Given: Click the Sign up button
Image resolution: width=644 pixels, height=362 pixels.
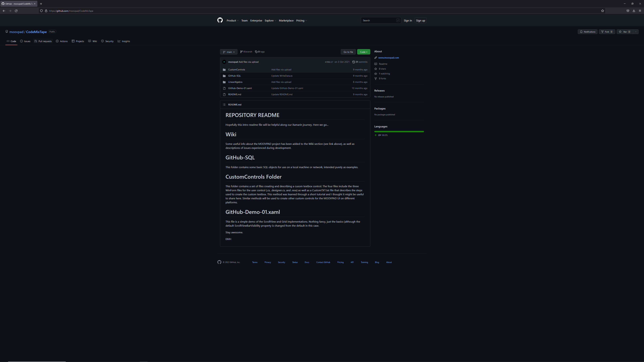Looking at the screenshot, I should coord(420,20).
